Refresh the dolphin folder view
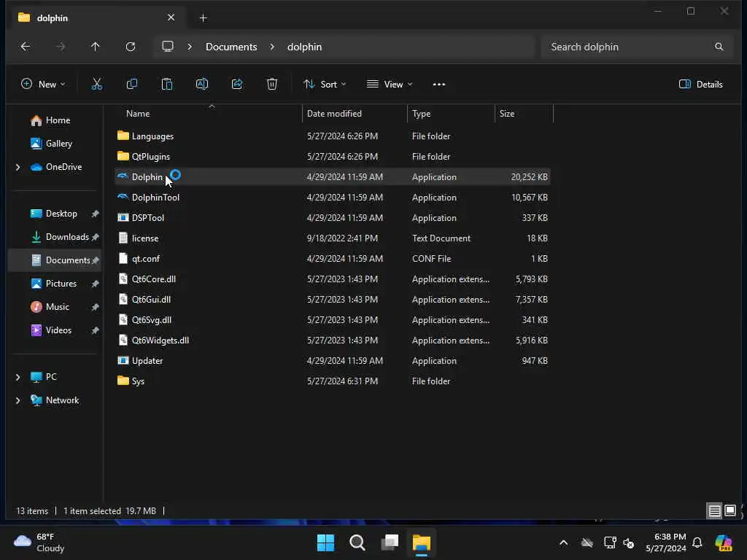This screenshot has width=747, height=560. pyautogui.click(x=131, y=47)
